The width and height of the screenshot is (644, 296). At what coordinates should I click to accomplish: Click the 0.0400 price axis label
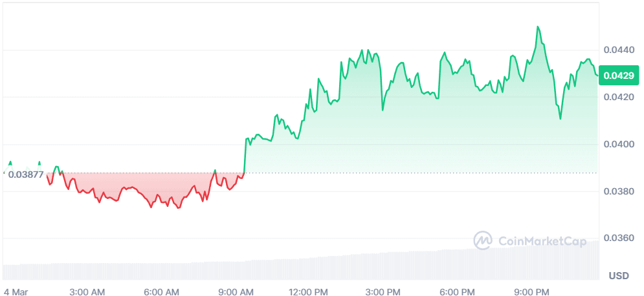[617, 144]
